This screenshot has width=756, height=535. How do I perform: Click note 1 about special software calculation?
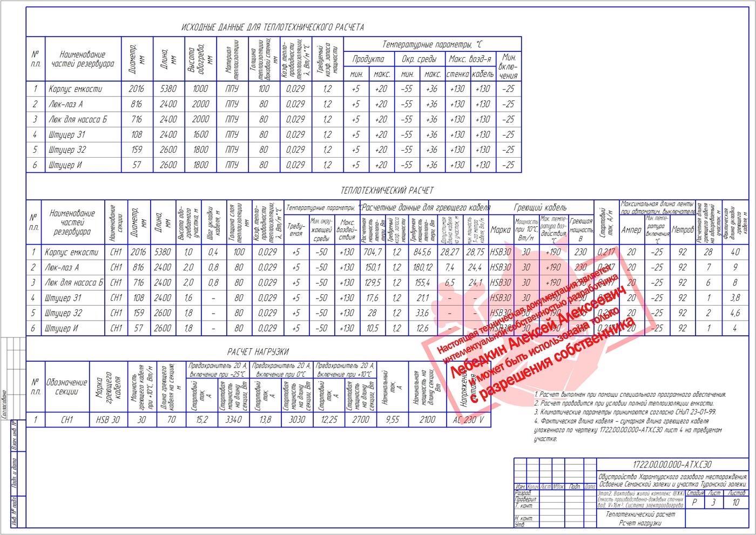click(x=630, y=395)
